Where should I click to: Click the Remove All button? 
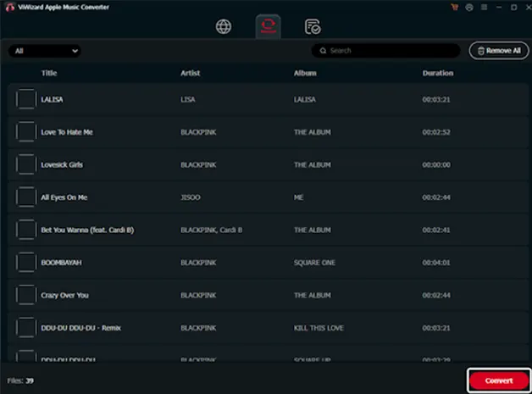(x=498, y=51)
